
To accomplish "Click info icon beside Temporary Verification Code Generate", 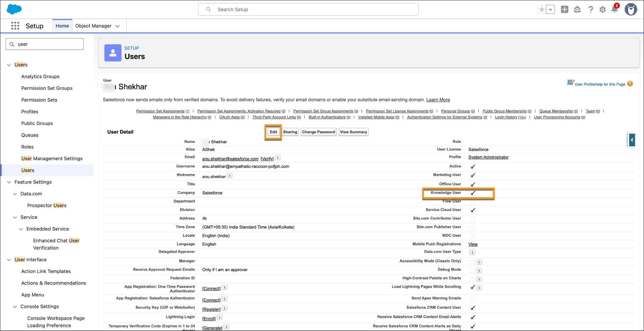I will point(226,327).
